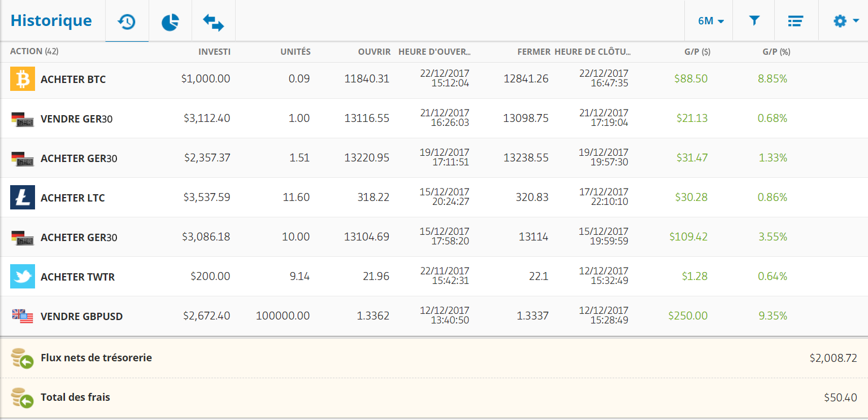Click the $250.00 profit value
Image resolution: width=868 pixels, height=420 pixels.
pos(688,316)
